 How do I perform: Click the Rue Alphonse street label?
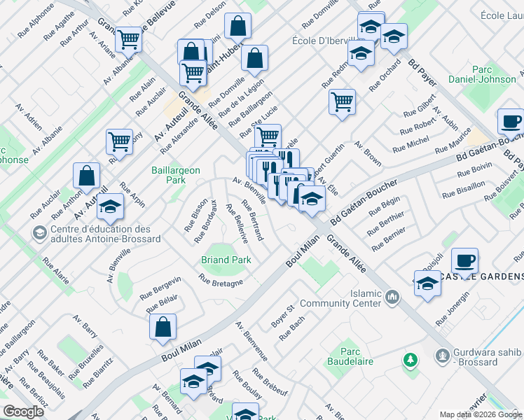tap(36, 21)
